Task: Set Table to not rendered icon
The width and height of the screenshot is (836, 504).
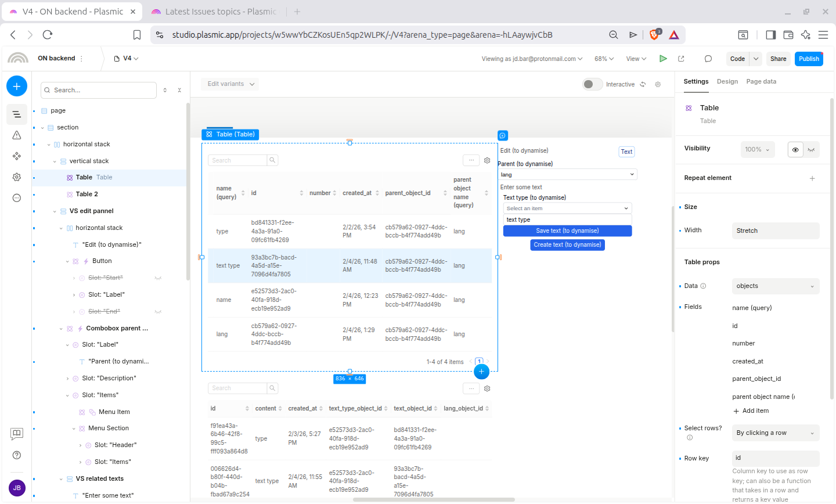Action: [811, 150]
